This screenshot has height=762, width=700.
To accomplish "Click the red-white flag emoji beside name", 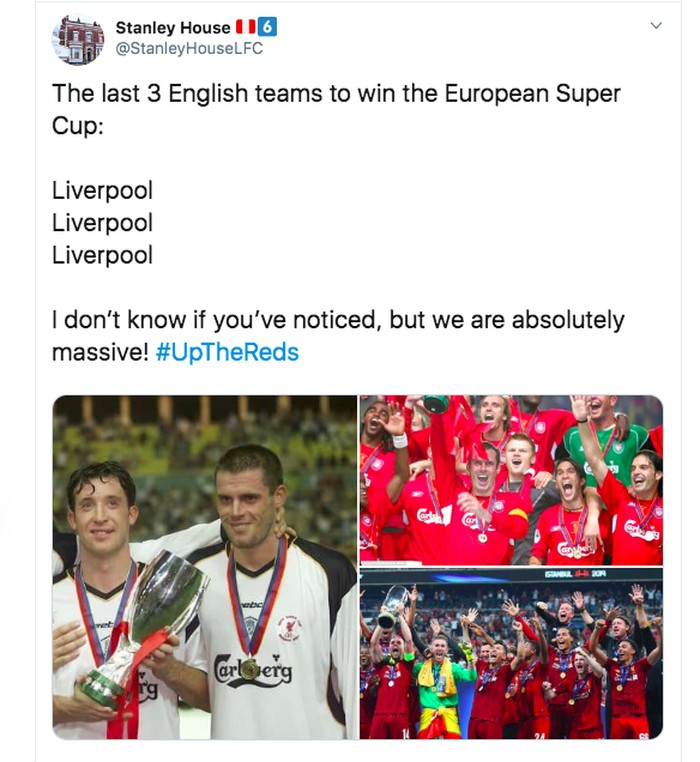I will click(245, 26).
